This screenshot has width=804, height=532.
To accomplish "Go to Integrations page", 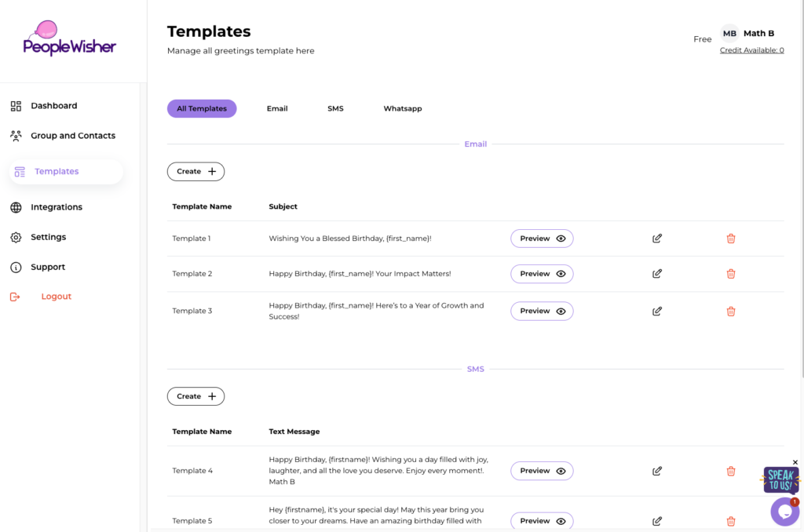I will point(56,207).
